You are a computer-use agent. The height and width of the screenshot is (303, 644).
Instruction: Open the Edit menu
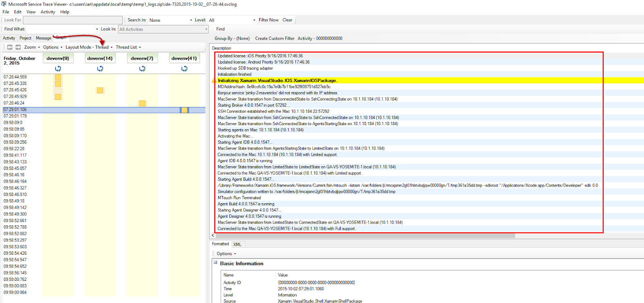pyautogui.click(x=18, y=12)
